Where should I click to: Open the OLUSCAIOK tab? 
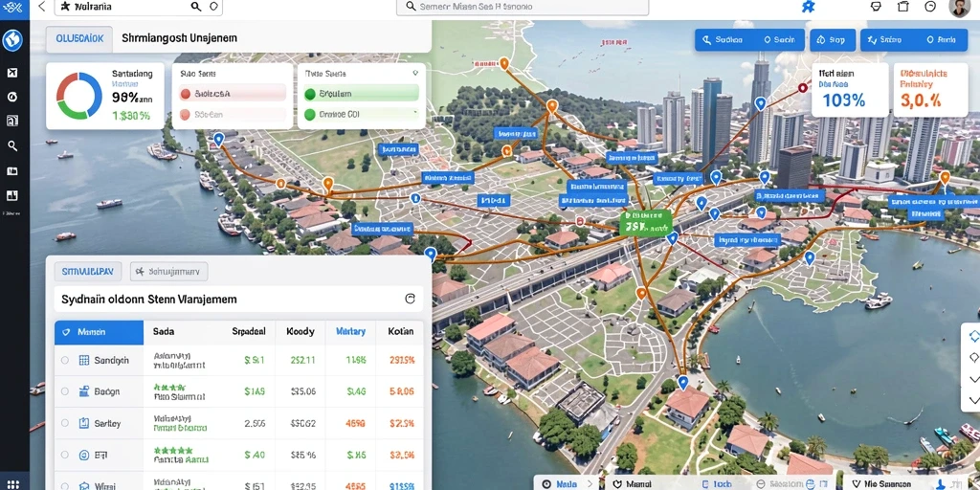(79, 38)
